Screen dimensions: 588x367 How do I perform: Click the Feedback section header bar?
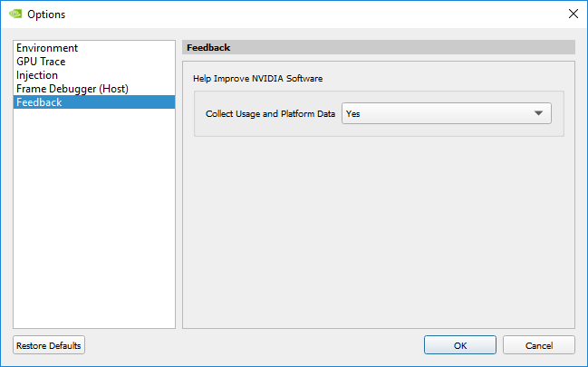pos(379,47)
